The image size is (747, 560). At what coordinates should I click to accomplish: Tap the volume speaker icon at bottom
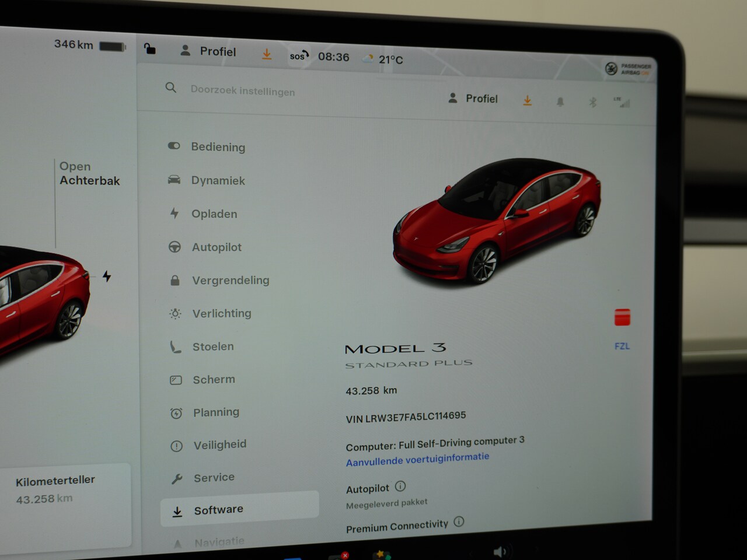500,551
